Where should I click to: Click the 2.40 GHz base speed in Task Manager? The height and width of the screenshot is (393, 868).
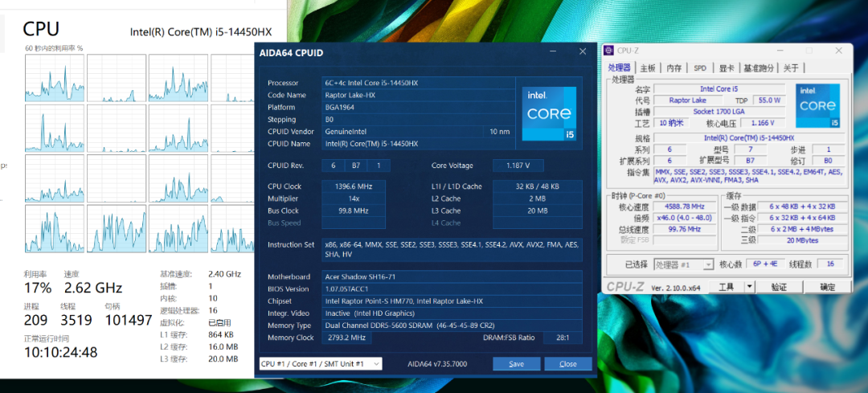click(224, 273)
